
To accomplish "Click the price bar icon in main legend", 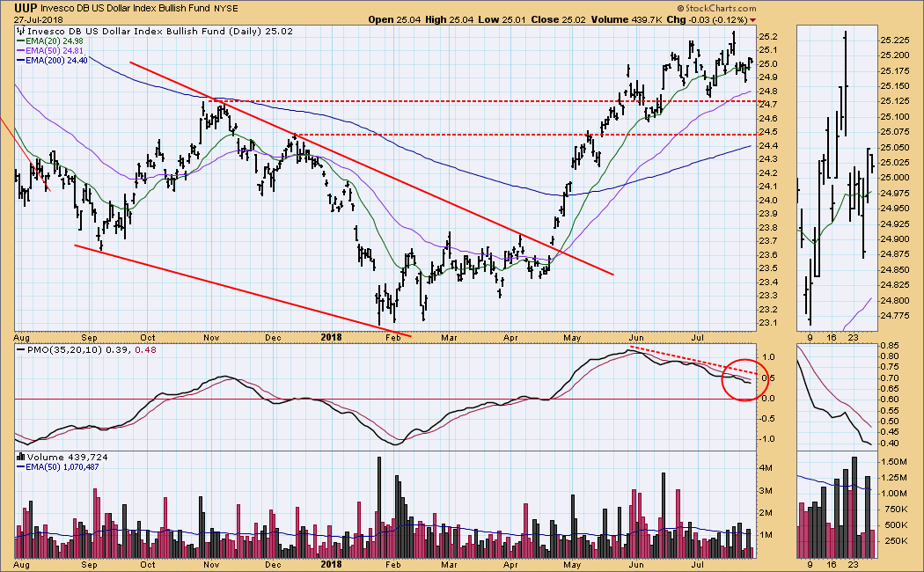I will [x=21, y=32].
